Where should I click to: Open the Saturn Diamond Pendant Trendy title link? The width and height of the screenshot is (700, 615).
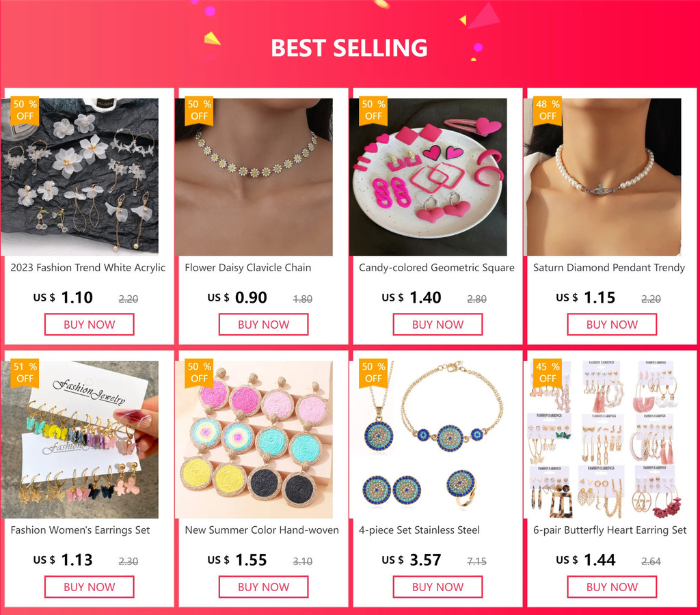pos(609,268)
